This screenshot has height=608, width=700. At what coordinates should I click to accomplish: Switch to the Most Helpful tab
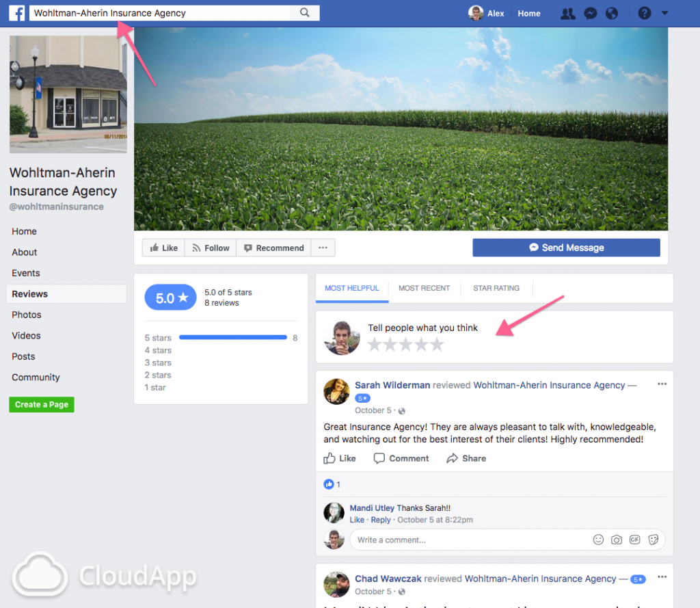[x=352, y=288]
